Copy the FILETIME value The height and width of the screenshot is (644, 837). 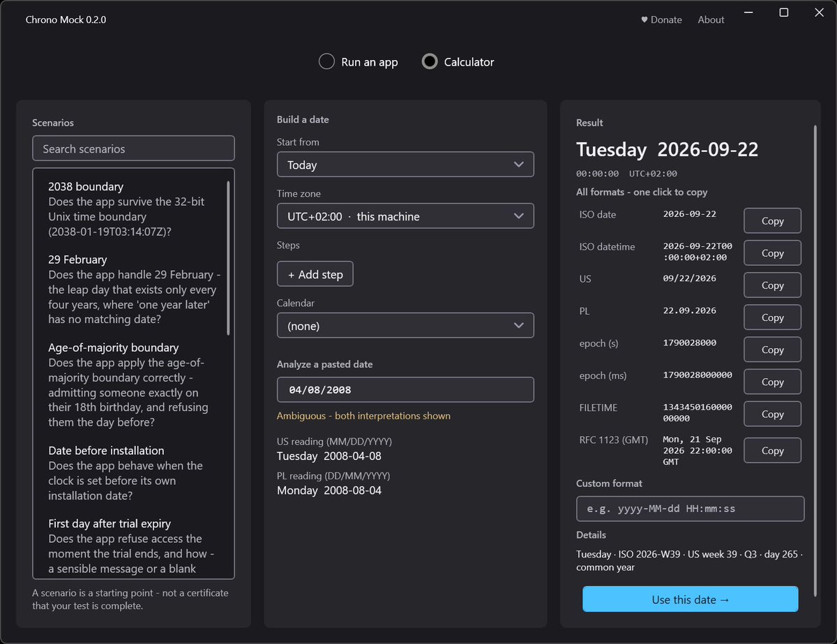click(x=772, y=413)
